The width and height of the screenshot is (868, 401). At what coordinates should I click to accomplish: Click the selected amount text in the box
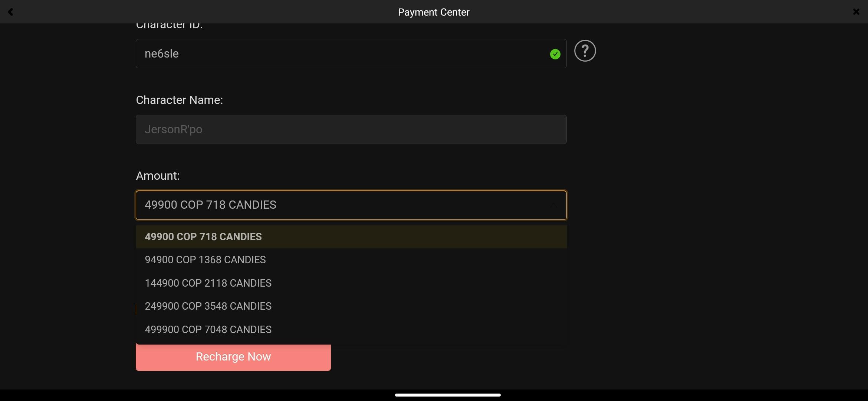[210, 205]
